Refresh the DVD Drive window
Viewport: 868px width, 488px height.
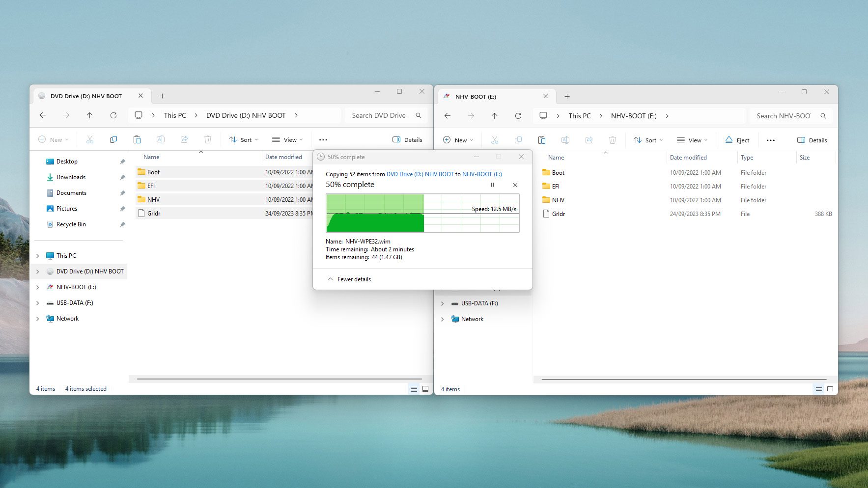[x=113, y=115]
